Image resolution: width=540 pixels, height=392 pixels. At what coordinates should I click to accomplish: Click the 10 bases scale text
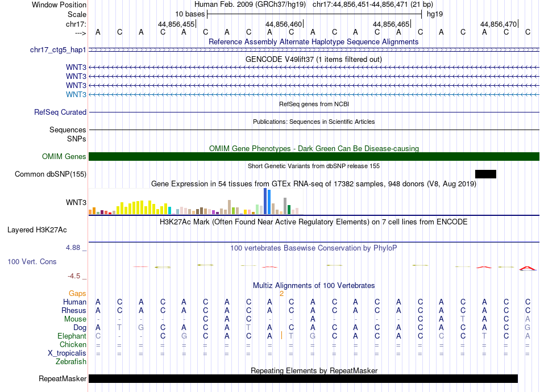[x=190, y=14]
